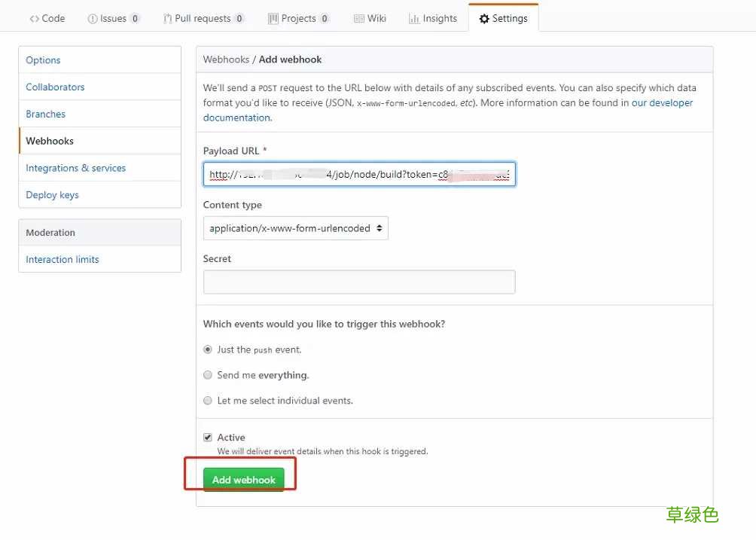Screen dimensions: 756x540
Task: Click the Interaction limits link
Action: pos(62,259)
